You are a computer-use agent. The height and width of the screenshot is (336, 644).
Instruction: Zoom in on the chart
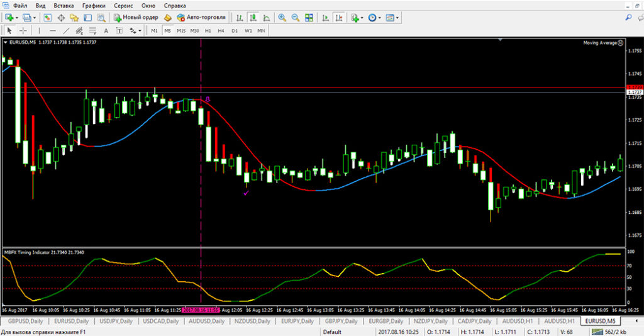(282, 18)
